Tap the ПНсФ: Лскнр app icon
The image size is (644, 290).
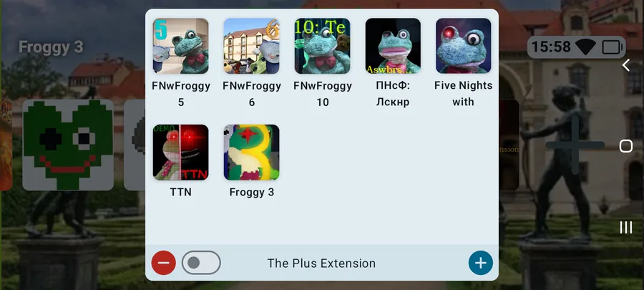(393, 46)
